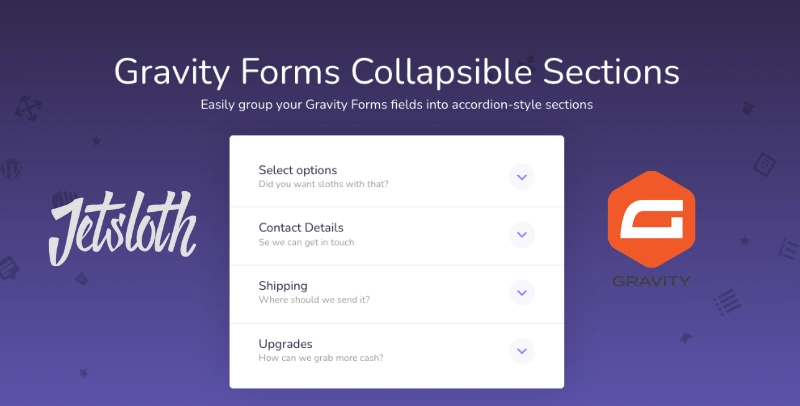
Task: Click the 'Gravity Forms Collapsible Sections' headline
Action: coord(397,73)
